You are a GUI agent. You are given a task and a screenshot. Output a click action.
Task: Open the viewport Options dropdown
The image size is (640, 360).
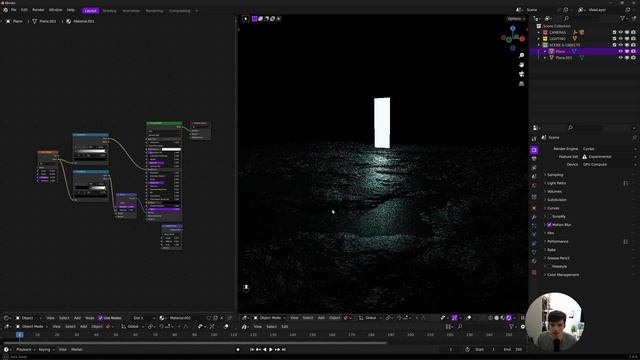pos(516,19)
